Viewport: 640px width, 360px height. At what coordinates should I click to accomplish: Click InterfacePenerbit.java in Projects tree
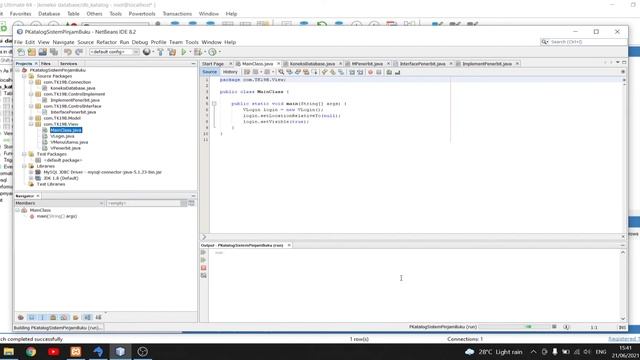point(73,112)
